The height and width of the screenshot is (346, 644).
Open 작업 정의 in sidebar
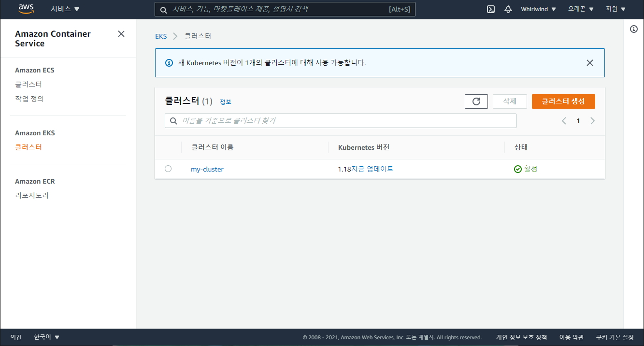click(x=29, y=99)
